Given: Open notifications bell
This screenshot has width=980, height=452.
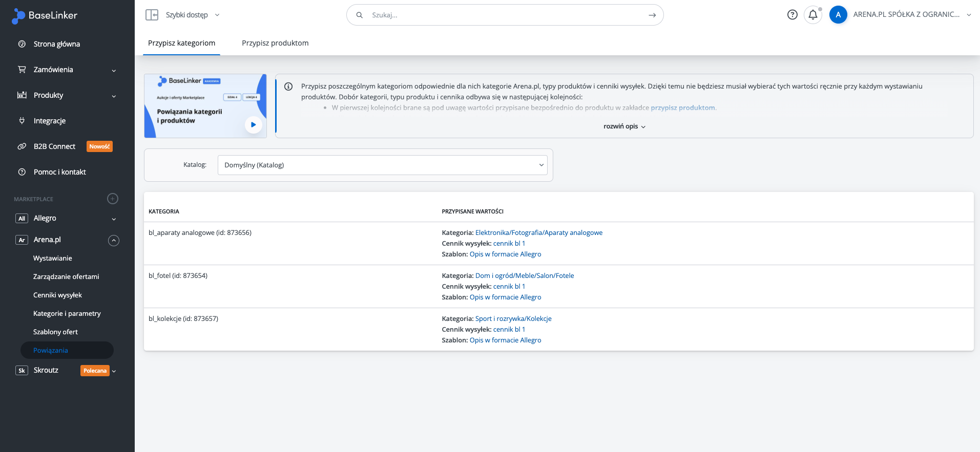Looking at the screenshot, I should (x=813, y=15).
